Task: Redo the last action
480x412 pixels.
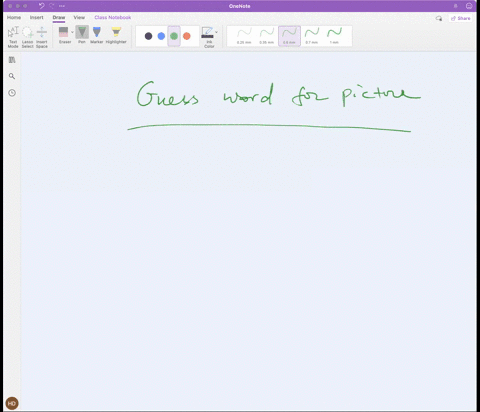Action: coord(52,6)
